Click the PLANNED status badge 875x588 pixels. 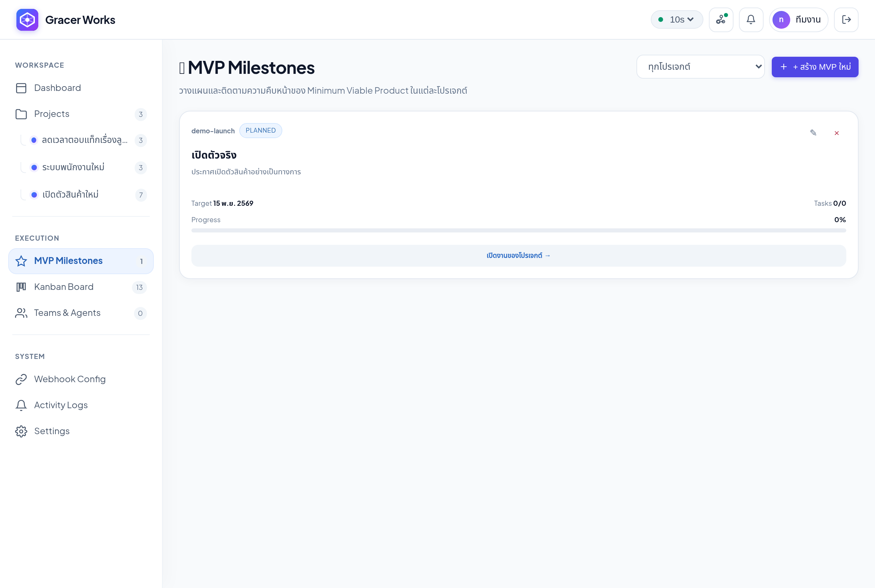coord(260,131)
